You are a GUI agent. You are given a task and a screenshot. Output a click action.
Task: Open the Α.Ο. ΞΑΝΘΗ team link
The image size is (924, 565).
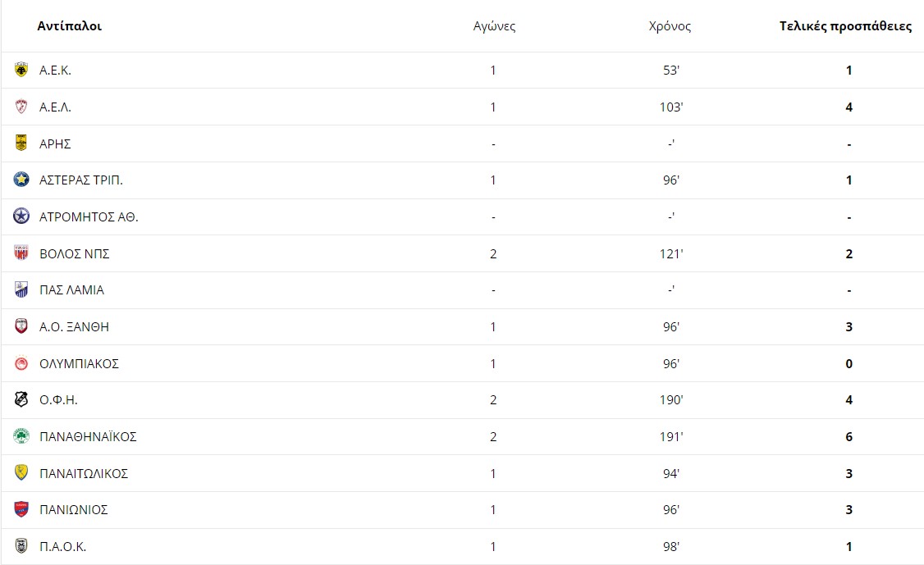point(74,327)
